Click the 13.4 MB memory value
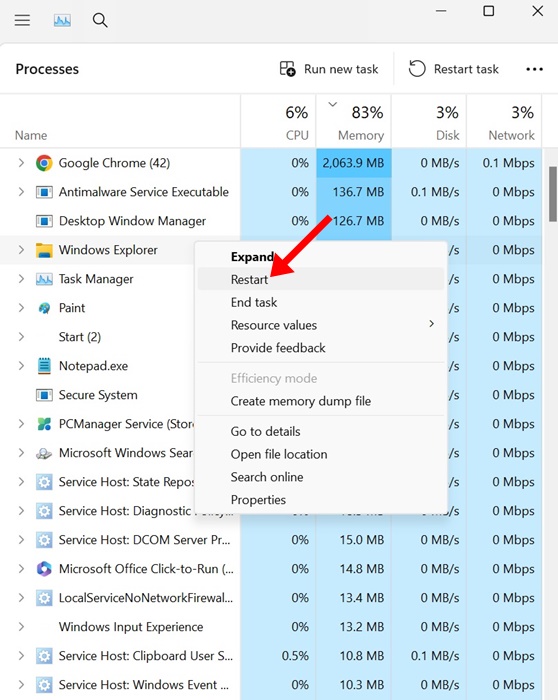Viewport: 558px width, 700px height. click(x=362, y=598)
